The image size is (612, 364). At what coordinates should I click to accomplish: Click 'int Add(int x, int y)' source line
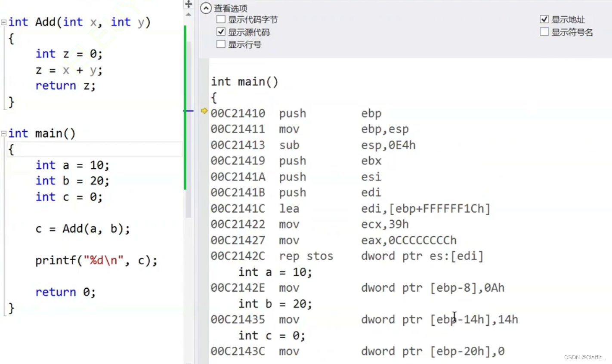point(80,22)
